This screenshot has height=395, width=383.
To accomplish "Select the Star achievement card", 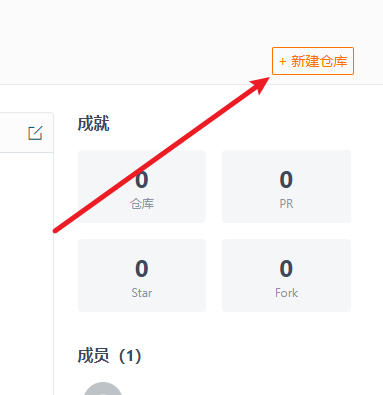I will [x=142, y=275].
